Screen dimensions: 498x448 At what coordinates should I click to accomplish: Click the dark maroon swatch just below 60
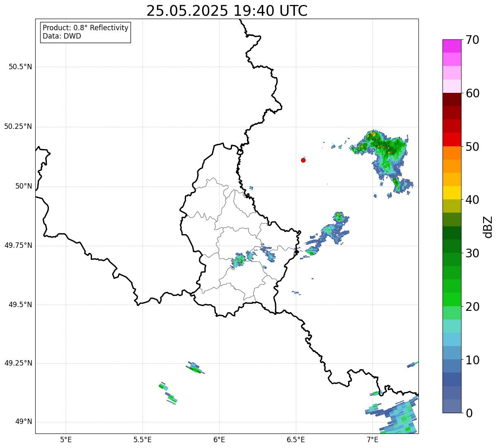[452, 100]
